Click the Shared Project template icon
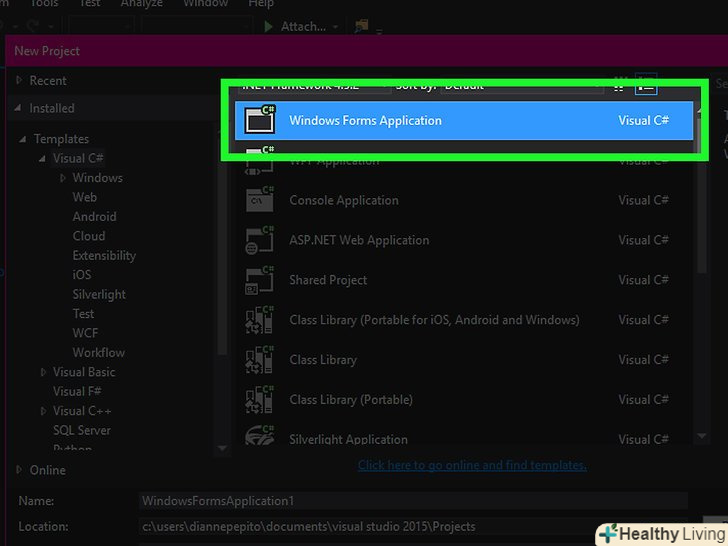Viewport: 728px width, 546px height. 260,280
